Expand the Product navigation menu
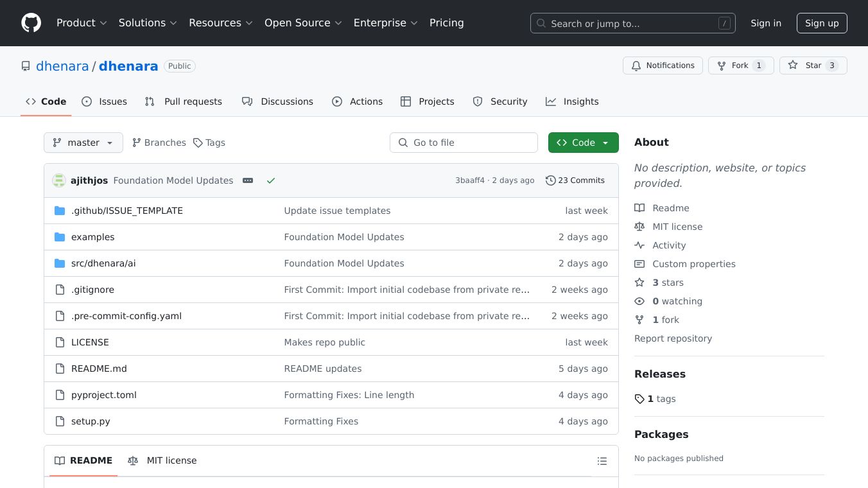Viewport: 868px width, 488px height. tap(82, 23)
